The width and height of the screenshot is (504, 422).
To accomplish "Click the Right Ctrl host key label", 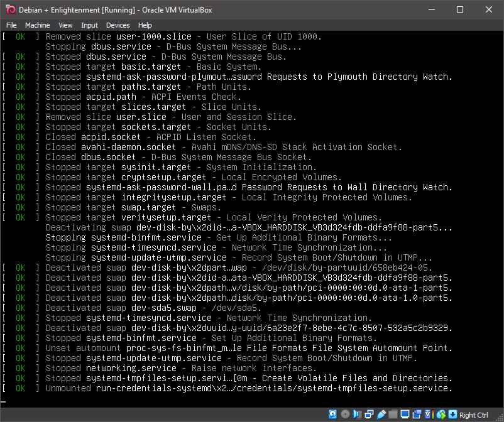I will 474,415.
